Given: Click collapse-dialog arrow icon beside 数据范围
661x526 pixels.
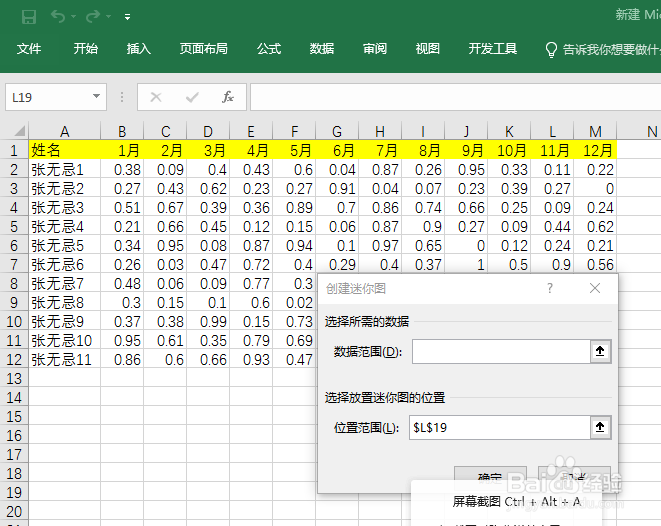Looking at the screenshot, I should pyautogui.click(x=600, y=351).
